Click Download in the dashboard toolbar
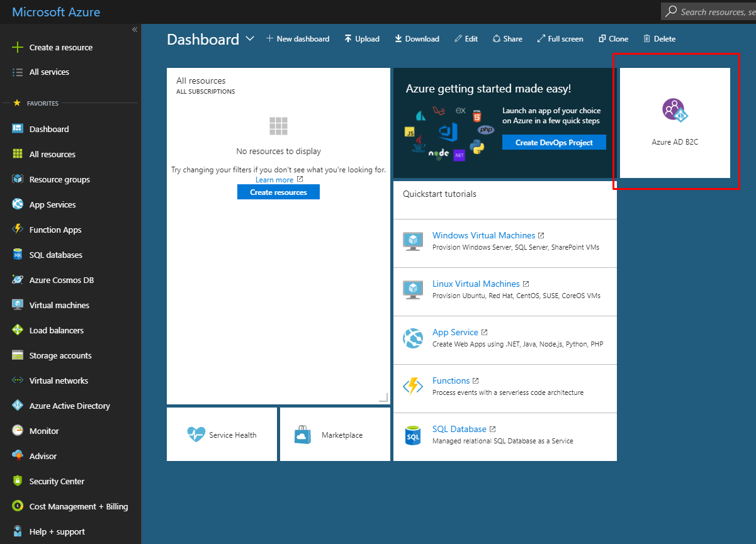The height and width of the screenshot is (544, 756). point(417,39)
